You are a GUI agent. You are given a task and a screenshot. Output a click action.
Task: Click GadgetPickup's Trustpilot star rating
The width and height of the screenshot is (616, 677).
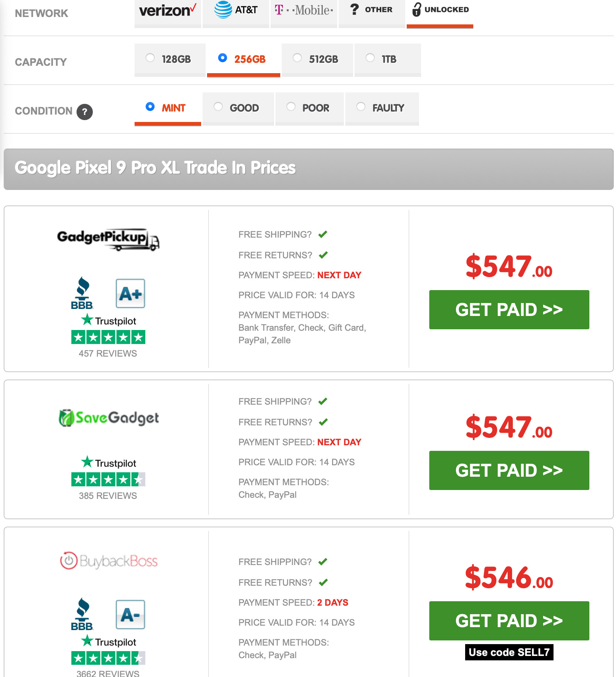click(108, 337)
